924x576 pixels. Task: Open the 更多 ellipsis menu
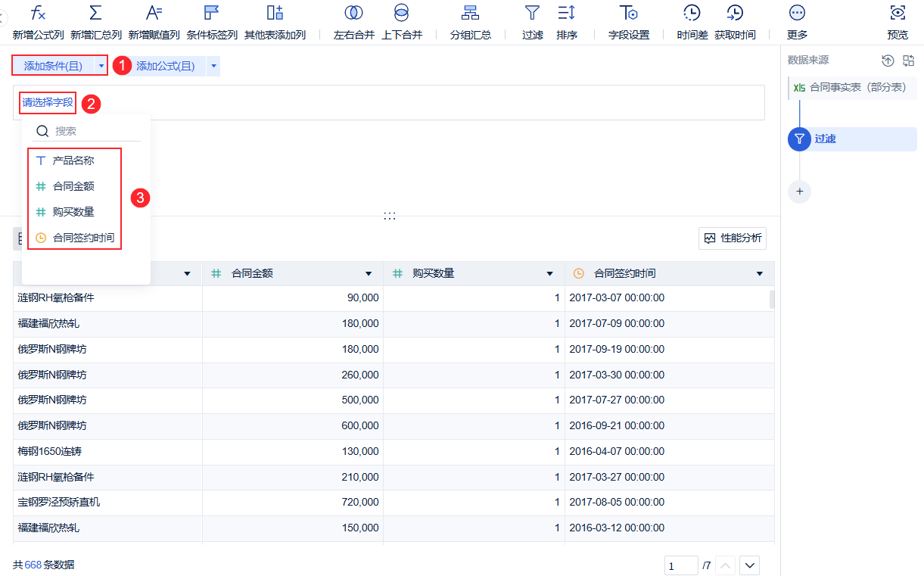point(797,13)
